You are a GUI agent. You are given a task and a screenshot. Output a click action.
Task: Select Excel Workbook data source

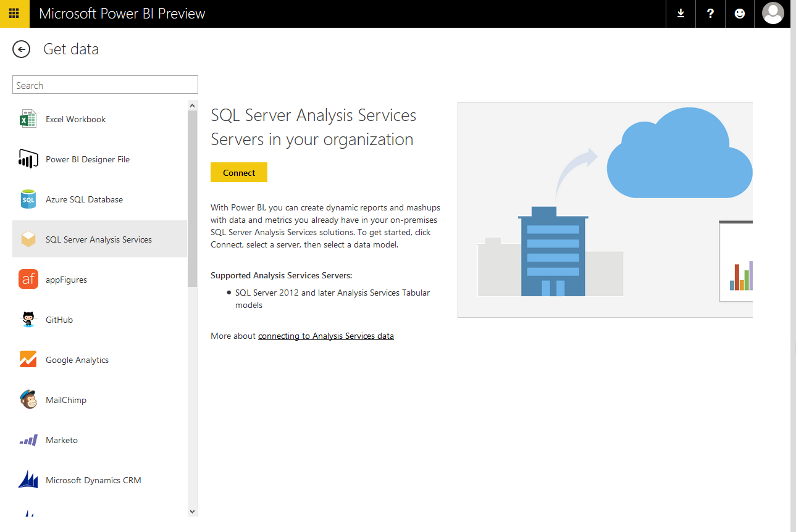coord(99,119)
